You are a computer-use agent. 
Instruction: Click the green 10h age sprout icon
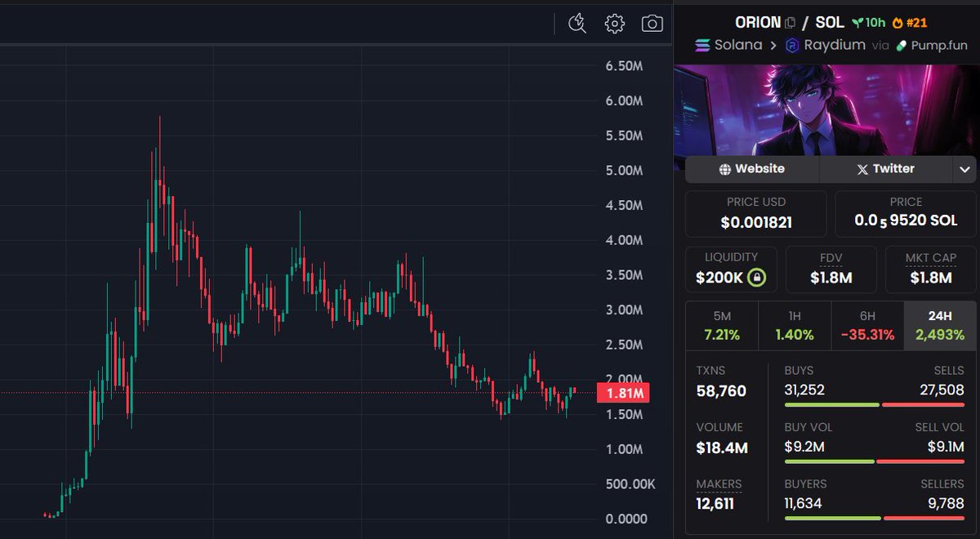pos(857,23)
